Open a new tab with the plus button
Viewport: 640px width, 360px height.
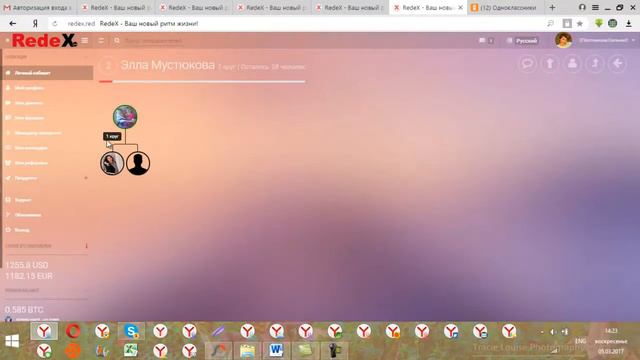[552, 7]
